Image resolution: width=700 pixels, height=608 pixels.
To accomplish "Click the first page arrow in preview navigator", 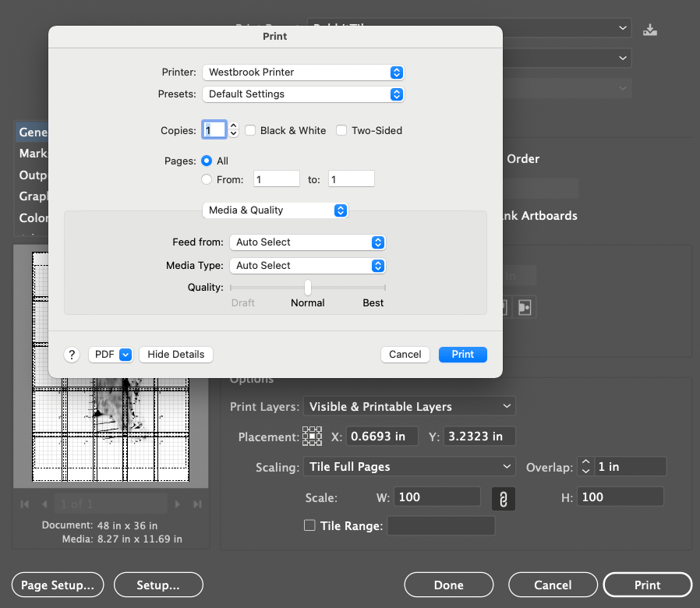I will point(24,504).
